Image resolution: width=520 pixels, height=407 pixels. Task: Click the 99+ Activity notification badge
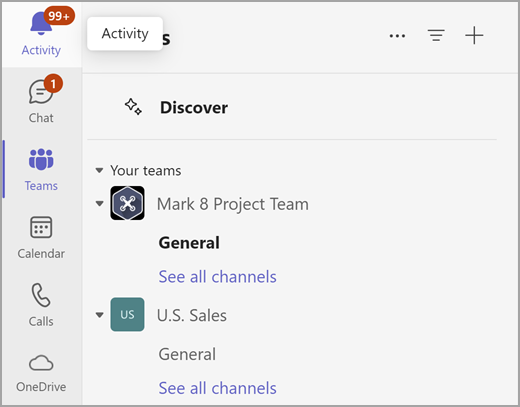coord(59,16)
